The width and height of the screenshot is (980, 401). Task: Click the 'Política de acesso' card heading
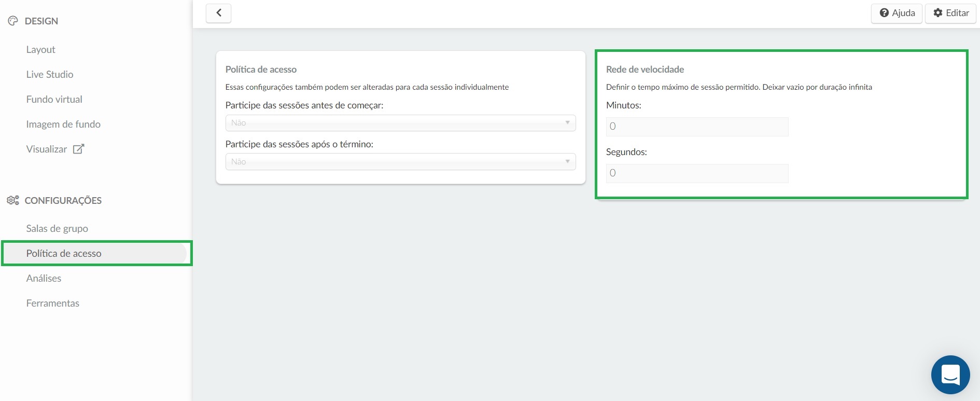tap(261, 70)
